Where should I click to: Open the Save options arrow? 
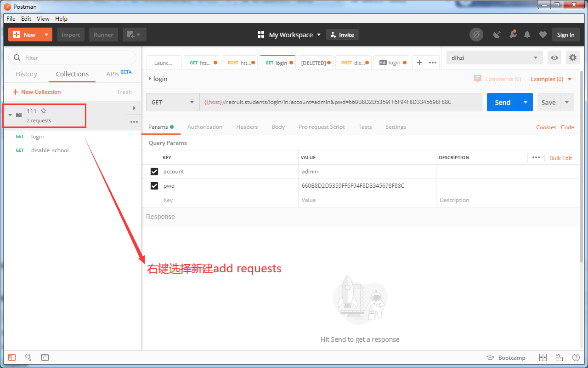[x=567, y=102]
